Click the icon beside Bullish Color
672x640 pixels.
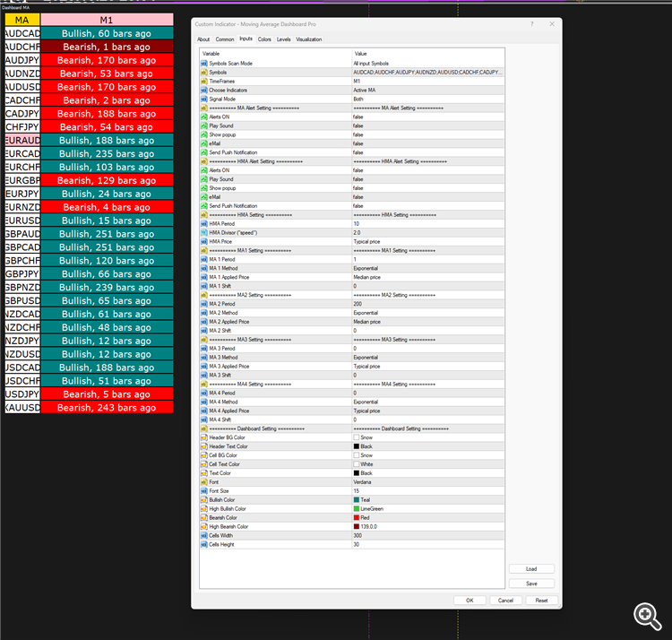[x=204, y=500]
